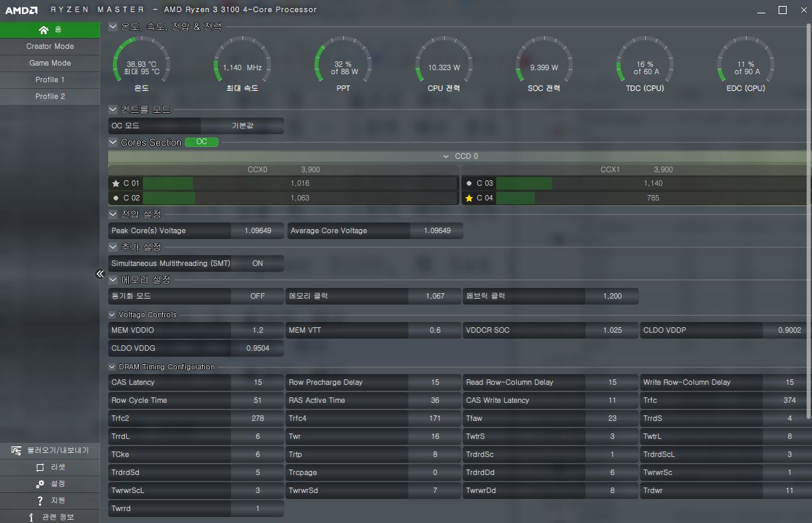Click the CLDO VDDG 0.9504 value
The image size is (812, 523).
click(257, 348)
